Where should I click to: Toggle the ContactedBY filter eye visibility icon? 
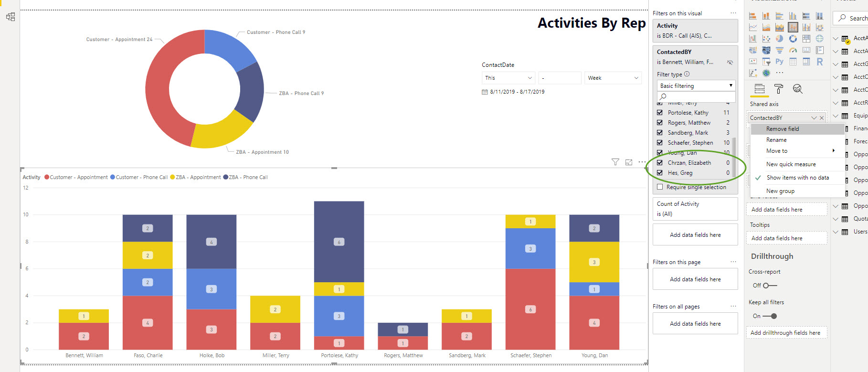[x=730, y=63]
